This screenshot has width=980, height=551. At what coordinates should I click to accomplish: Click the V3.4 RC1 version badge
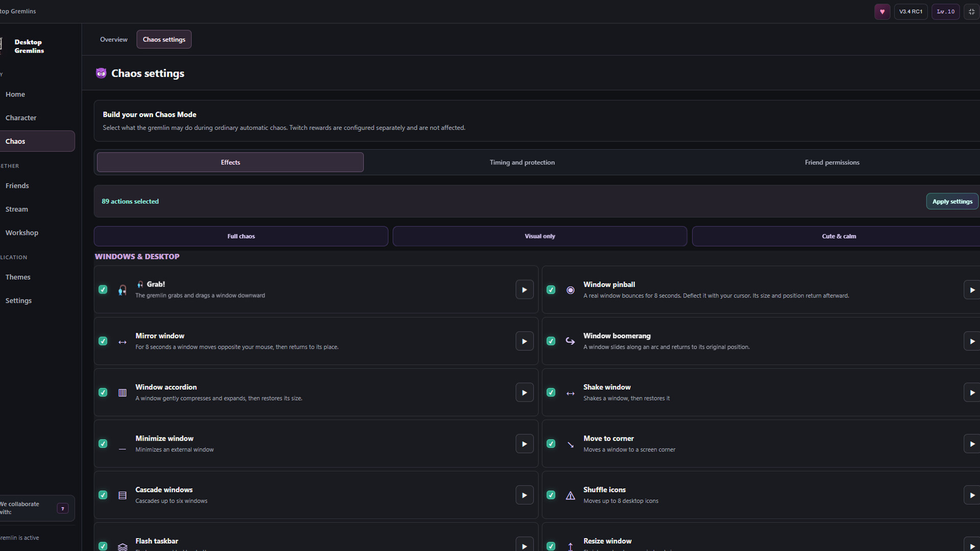tap(911, 11)
